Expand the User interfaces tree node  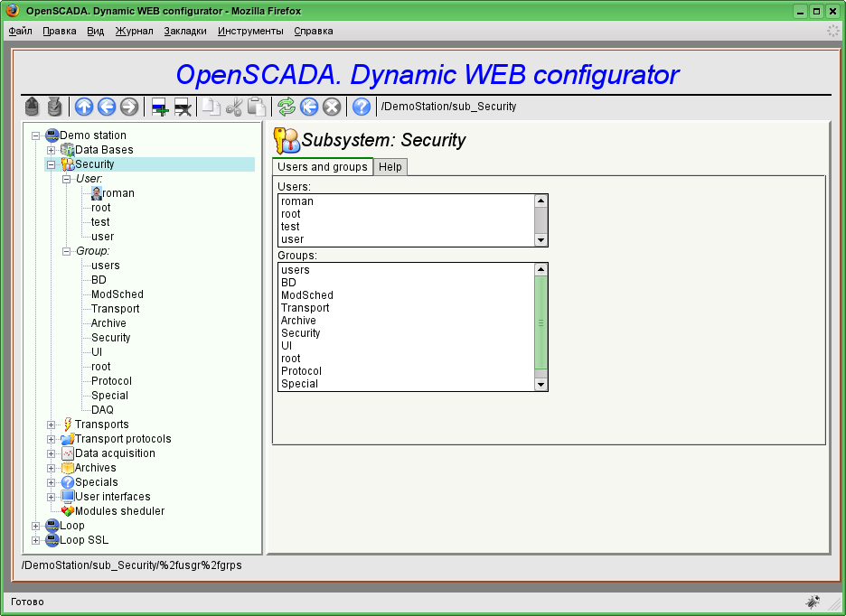(x=51, y=498)
